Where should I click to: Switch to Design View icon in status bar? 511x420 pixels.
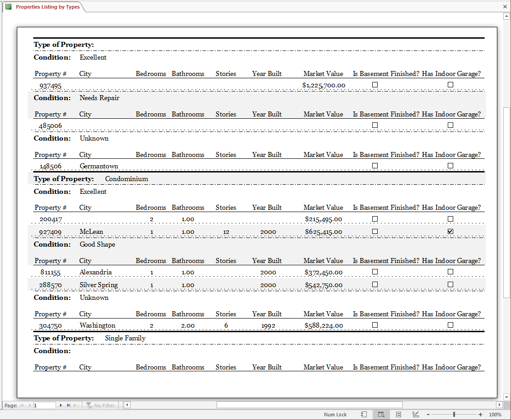coord(415,415)
